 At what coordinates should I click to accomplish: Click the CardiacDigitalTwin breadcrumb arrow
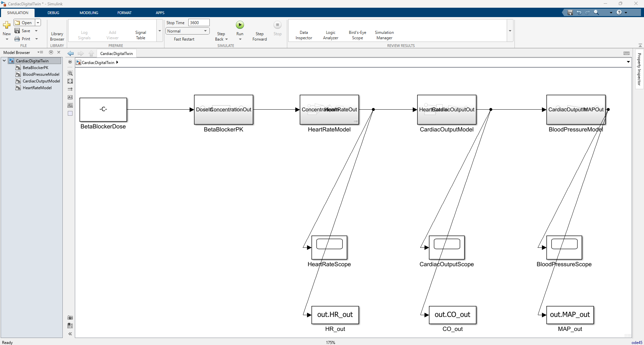tap(117, 62)
